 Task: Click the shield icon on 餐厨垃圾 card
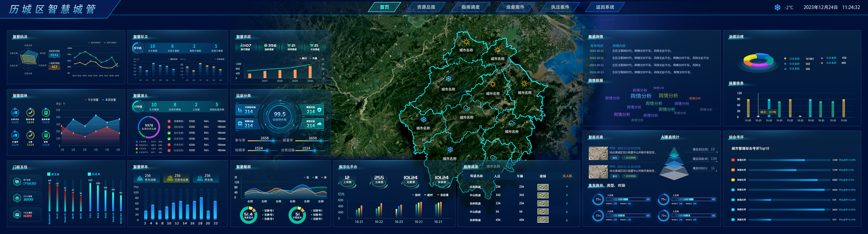[320, 110]
